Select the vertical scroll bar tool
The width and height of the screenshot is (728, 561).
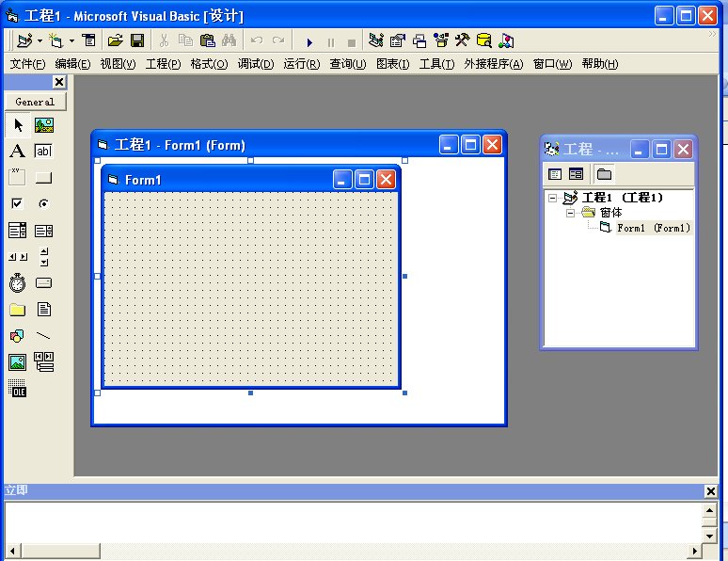[x=44, y=257]
